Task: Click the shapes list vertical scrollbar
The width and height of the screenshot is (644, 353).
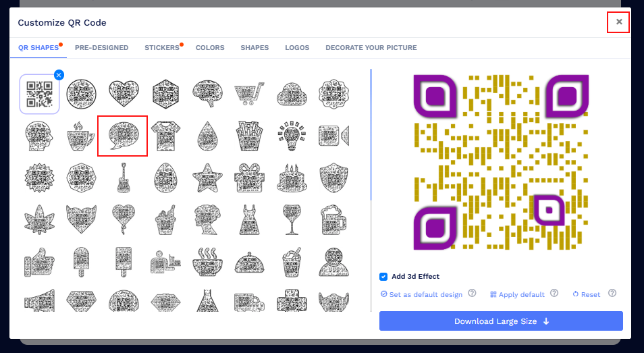Action: [371, 134]
